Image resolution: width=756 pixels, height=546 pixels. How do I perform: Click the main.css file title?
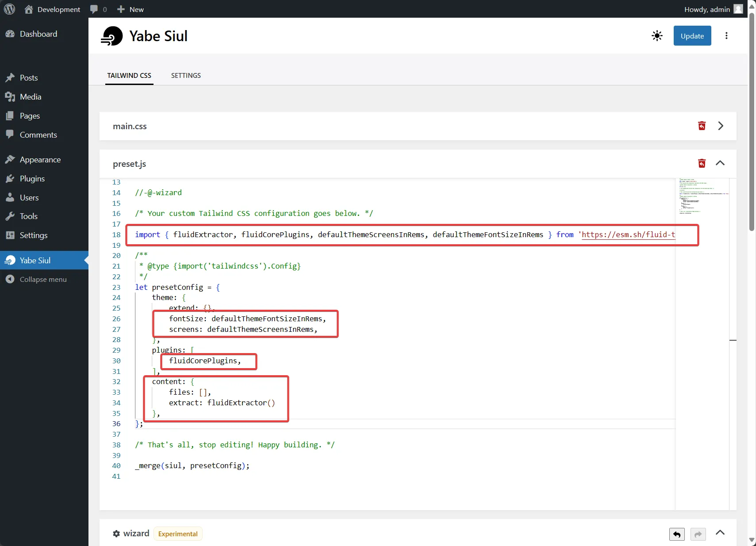pyautogui.click(x=130, y=127)
